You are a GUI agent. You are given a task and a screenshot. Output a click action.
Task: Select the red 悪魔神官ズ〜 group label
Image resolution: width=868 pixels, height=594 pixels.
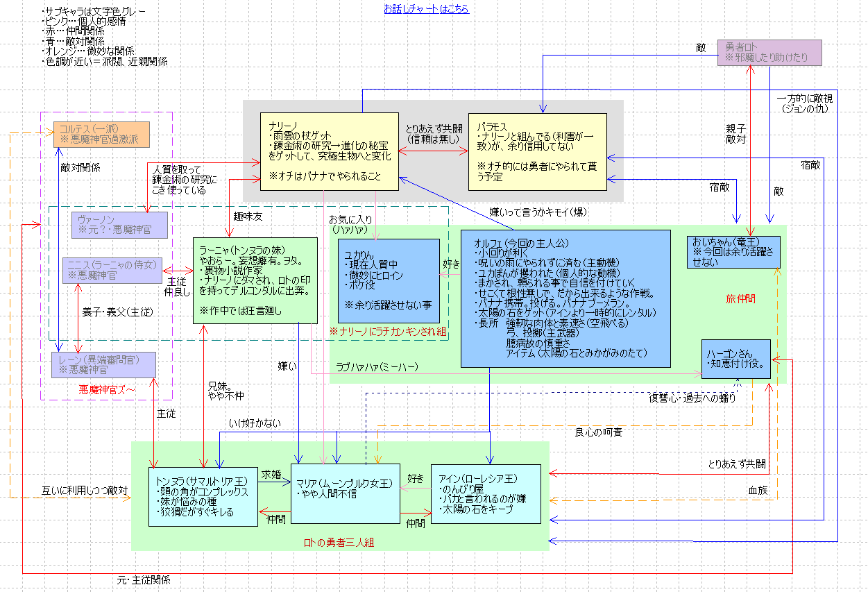(x=107, y=391)
